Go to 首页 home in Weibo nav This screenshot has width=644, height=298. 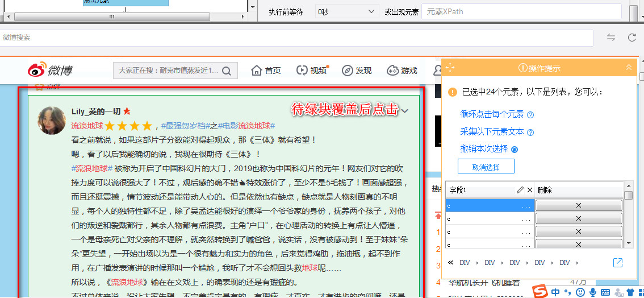coord(266,71)
